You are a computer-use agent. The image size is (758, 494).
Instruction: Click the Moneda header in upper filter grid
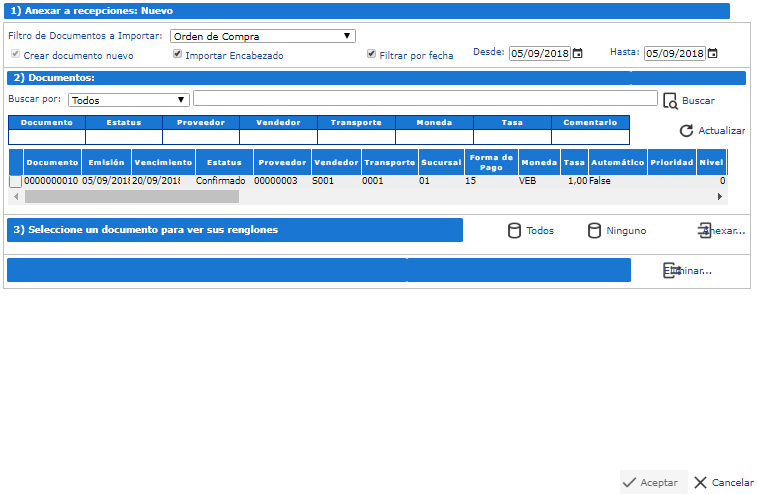coord(435,122)
